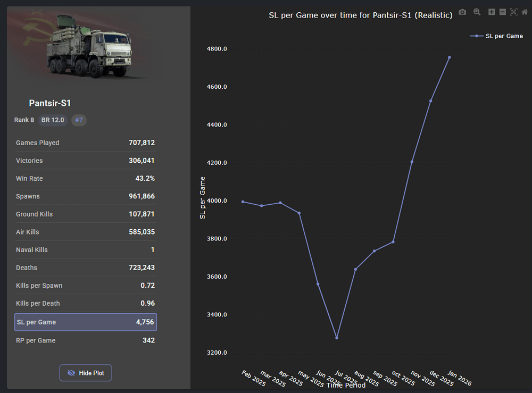Screen dimensions: 532x393
Task: Choose the Kills per Death row
Action: [85, 303]
